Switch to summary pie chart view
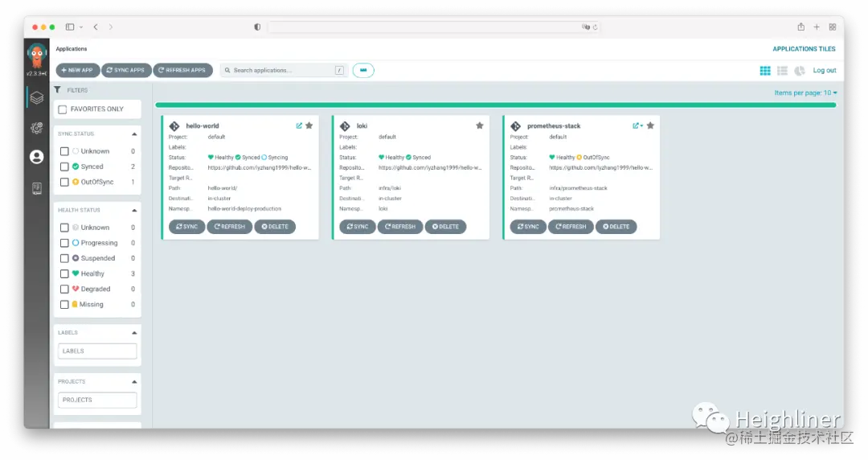 800,71
